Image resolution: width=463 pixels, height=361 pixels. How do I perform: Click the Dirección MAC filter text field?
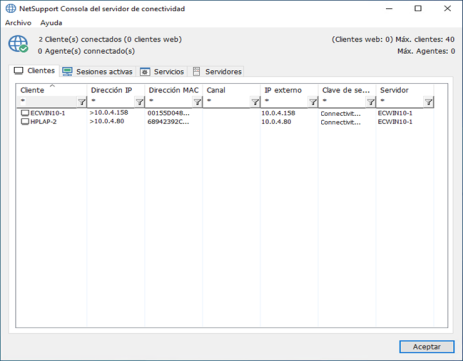tap(169, 101)
